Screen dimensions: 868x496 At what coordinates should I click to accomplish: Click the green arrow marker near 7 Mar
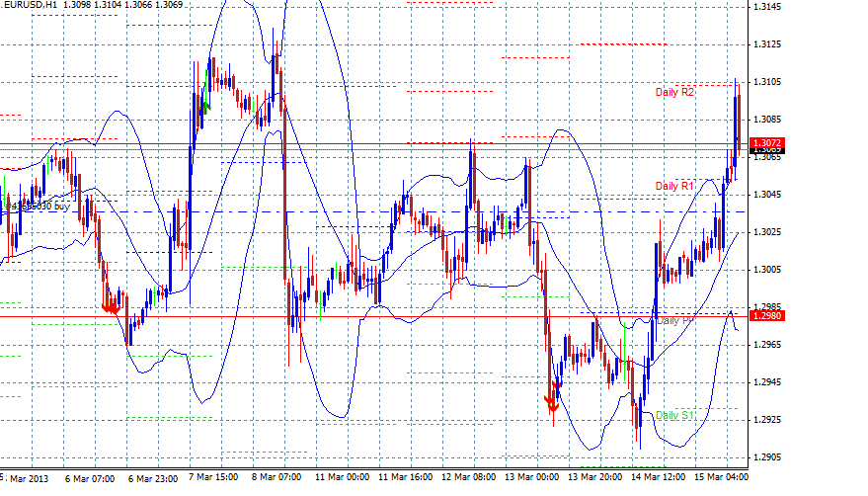tap(206, 107)
